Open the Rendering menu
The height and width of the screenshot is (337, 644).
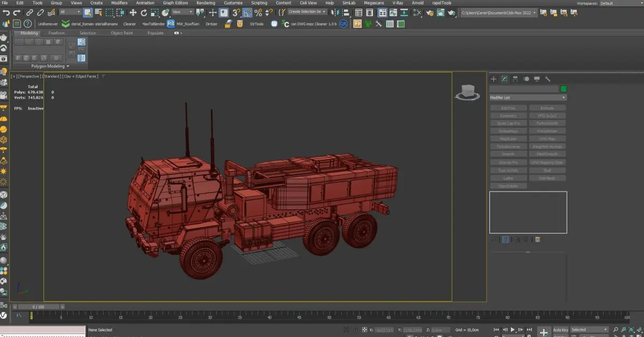point(206,3)
